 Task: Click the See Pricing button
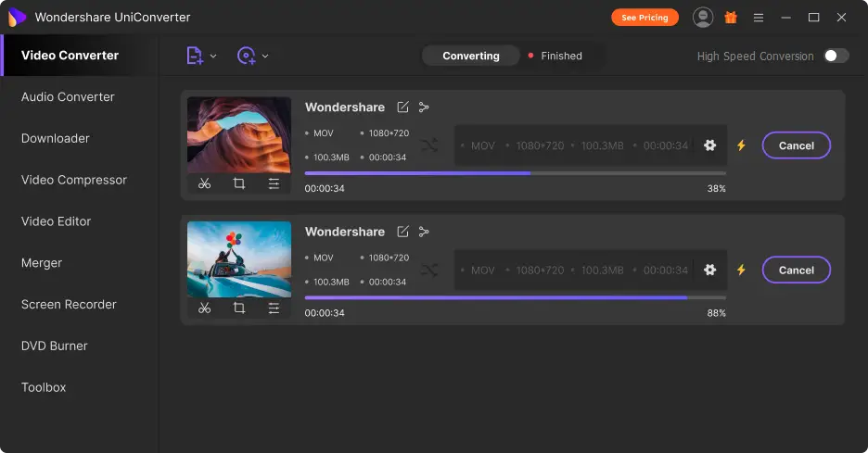[645, 18]
